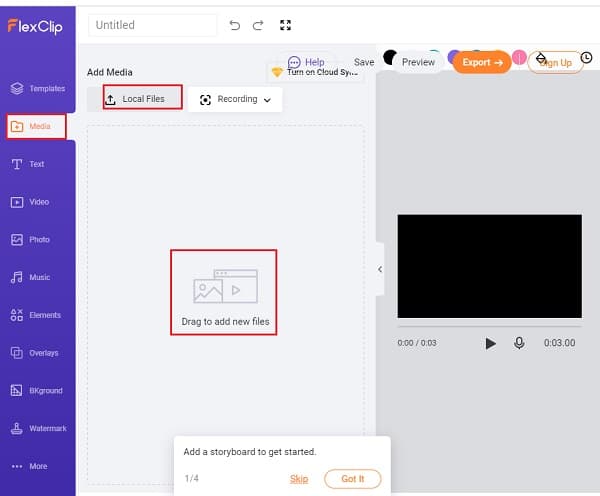Open the clock history icon
Viewport: 600px width, 496px height.
click(586, 58)
